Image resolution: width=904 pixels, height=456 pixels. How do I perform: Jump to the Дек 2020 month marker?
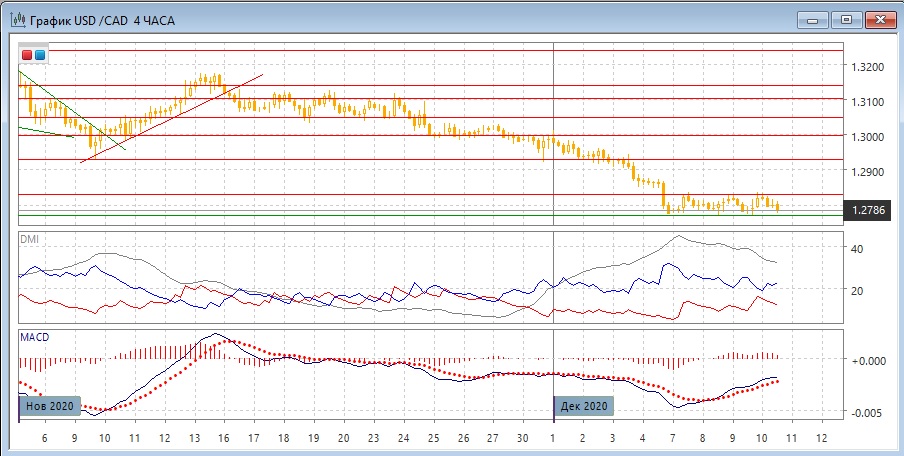pyautogui.click(x=582, y=406)
